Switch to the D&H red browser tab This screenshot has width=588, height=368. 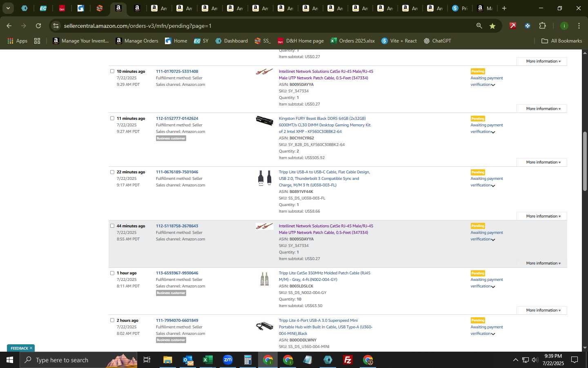point(62,8)
